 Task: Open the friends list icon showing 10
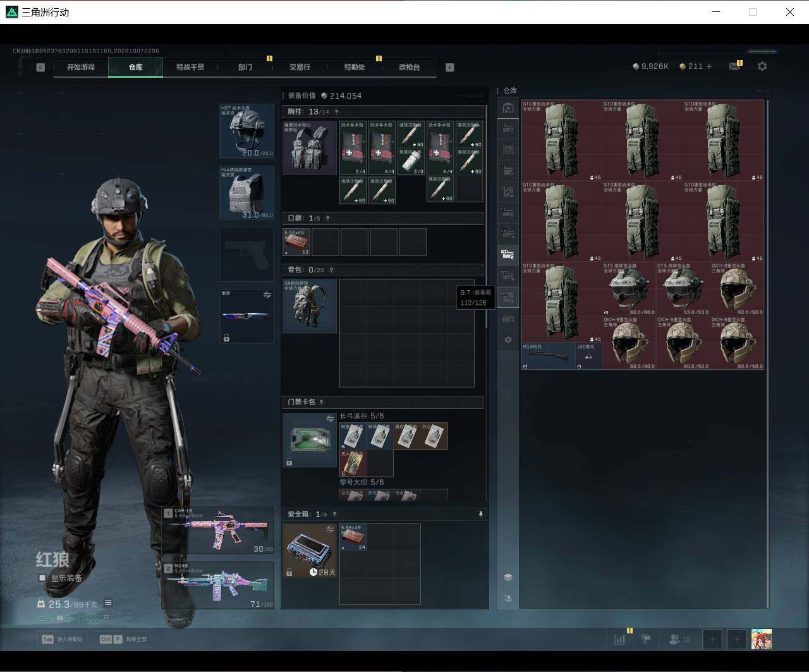(x=679, y=639)
